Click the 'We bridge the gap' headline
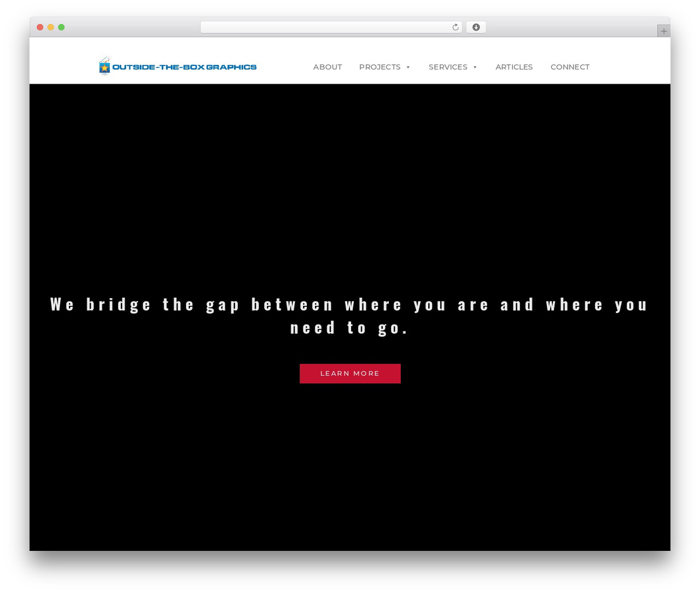Image resolution: width=700 pixels, height=593 pixels. (349, 316)
